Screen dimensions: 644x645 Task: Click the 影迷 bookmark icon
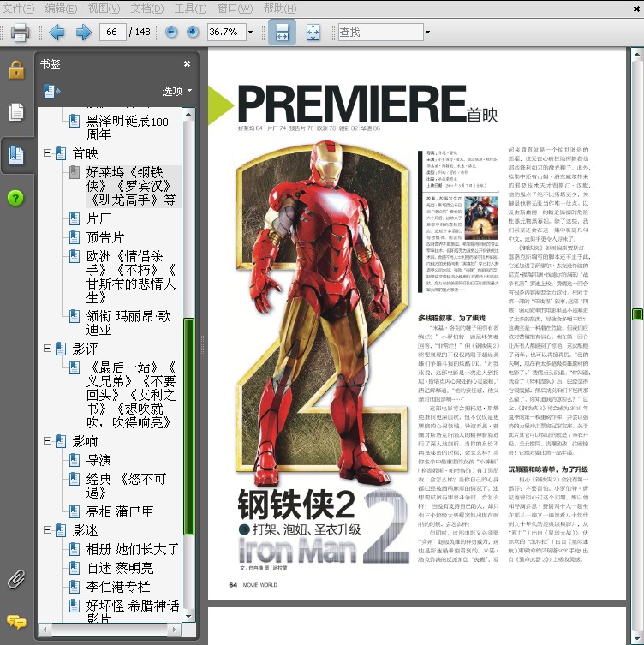[61, 530]
